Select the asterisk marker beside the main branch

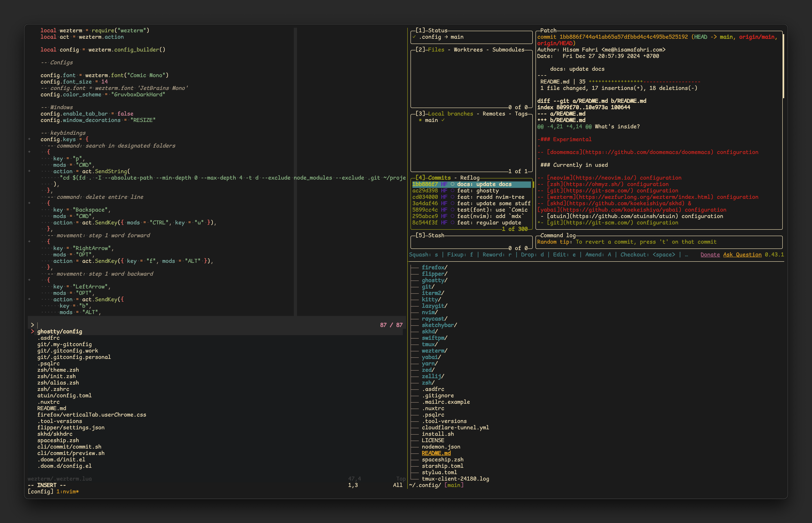pyautogui.click(x=421, y=120)
